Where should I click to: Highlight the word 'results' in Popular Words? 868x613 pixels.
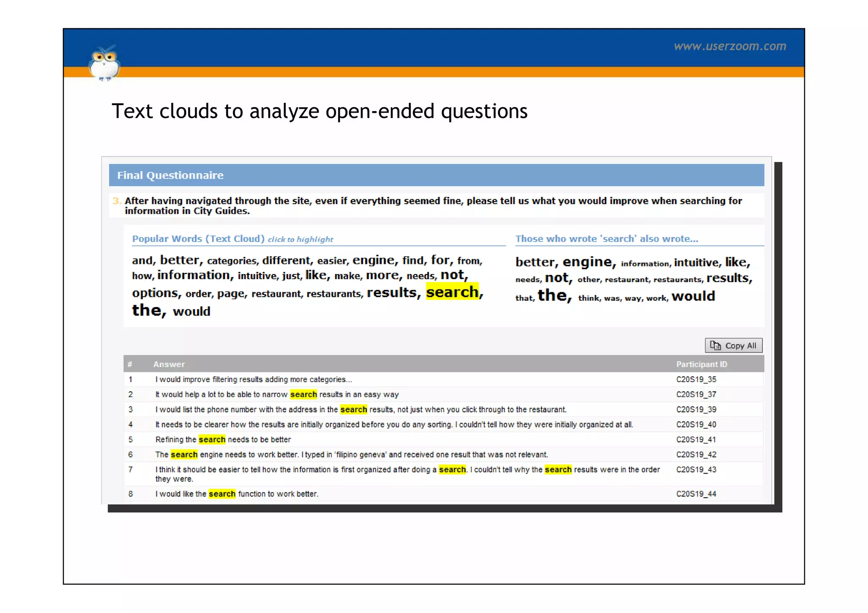click(x=391, y=292)
